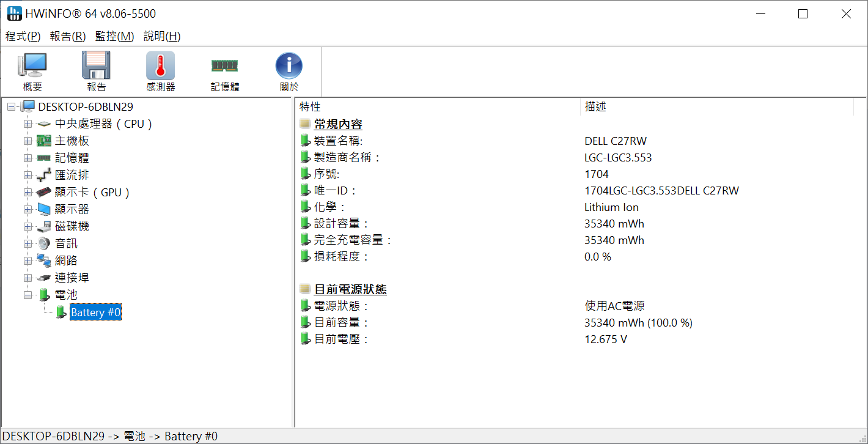The height and width of the screenshot is (444, 868).
Task: Click the 報告 floppy disk icon
Action: [96, 65]
